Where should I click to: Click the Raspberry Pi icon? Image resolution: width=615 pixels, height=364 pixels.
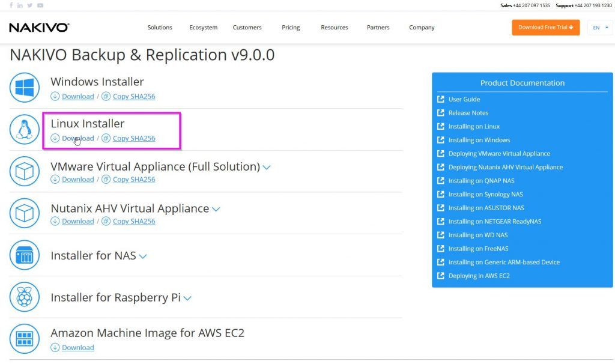(24, 297)
